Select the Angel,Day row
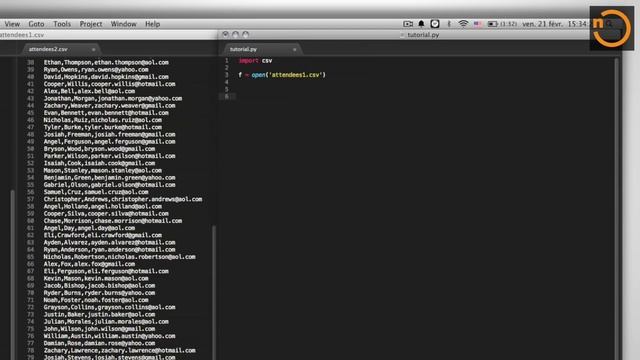Viewport: 640px width, 360px height. pos(89,228)
